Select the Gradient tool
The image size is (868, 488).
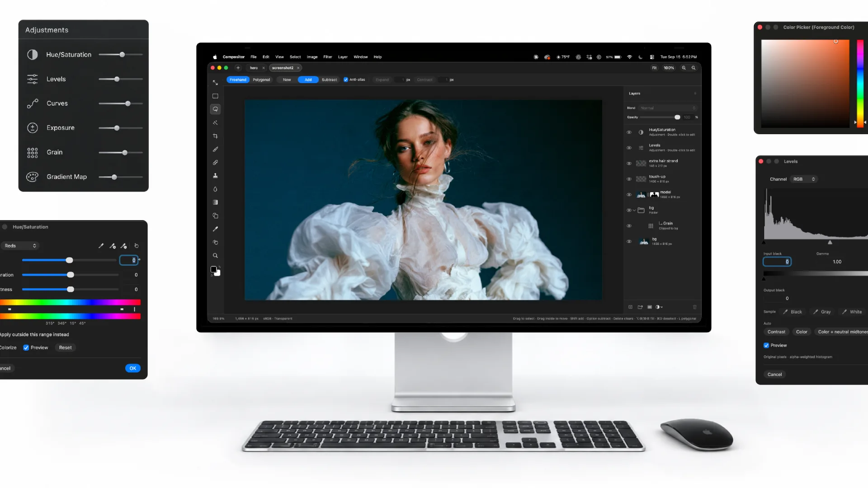pyautogui.click(x=215, y=202)
